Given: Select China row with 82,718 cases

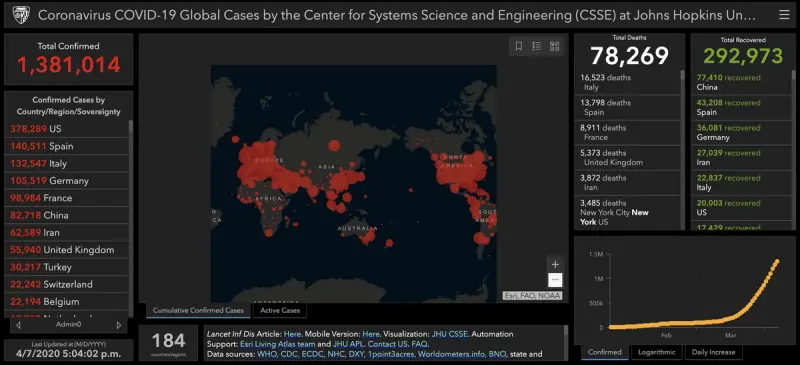Looking at the screenshot, I should (66, 215).
